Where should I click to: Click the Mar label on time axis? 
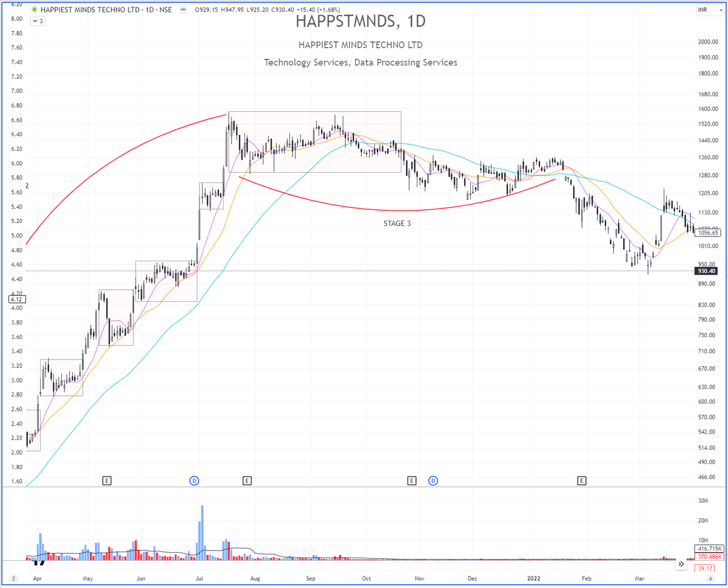point(641,578)
